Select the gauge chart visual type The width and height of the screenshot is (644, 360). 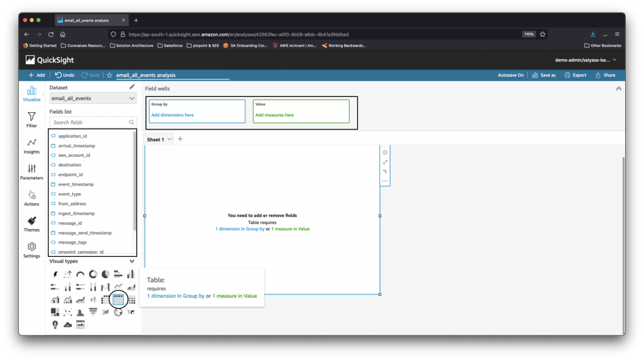[x=80, y=274]
